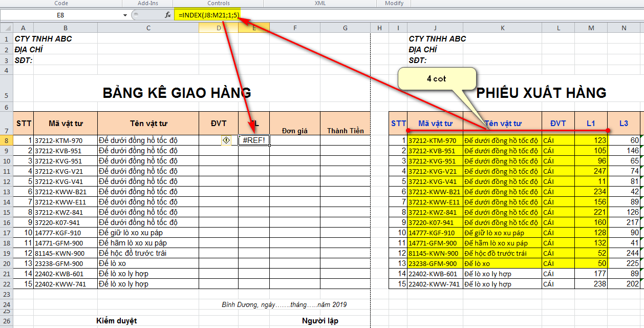Select the column E header
This screenshot has height=328, width=644.
[254, 28]
